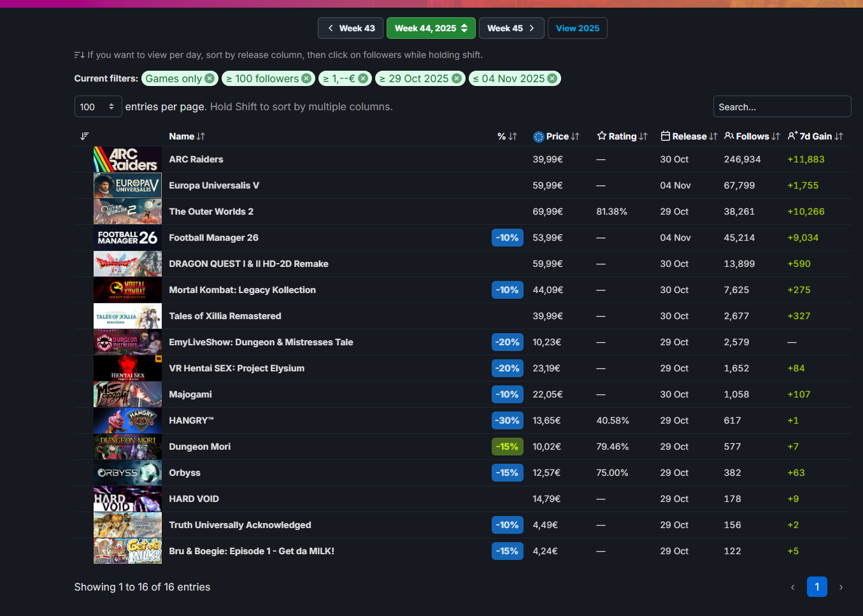Open the Week 44, 2025 selector
This screenshot has width=863, height=616.
click(x=431, y=28)
